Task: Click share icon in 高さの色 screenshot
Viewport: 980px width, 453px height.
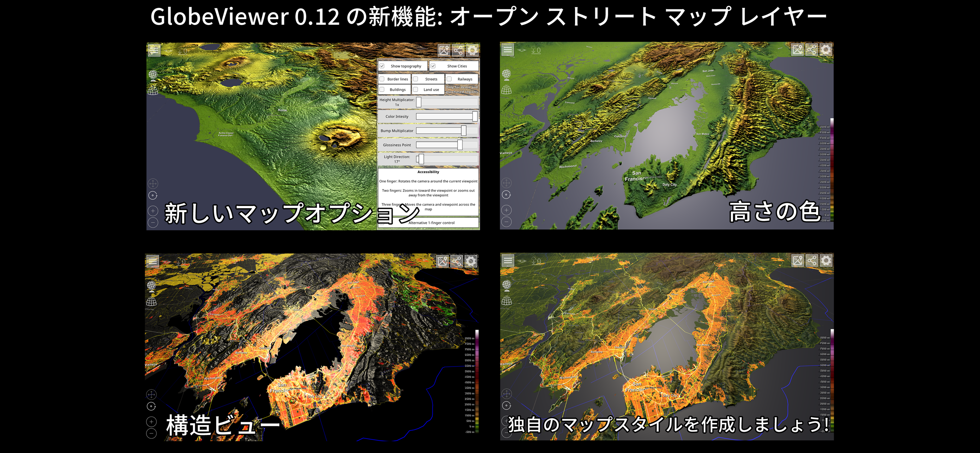Action: coord(811,49)
